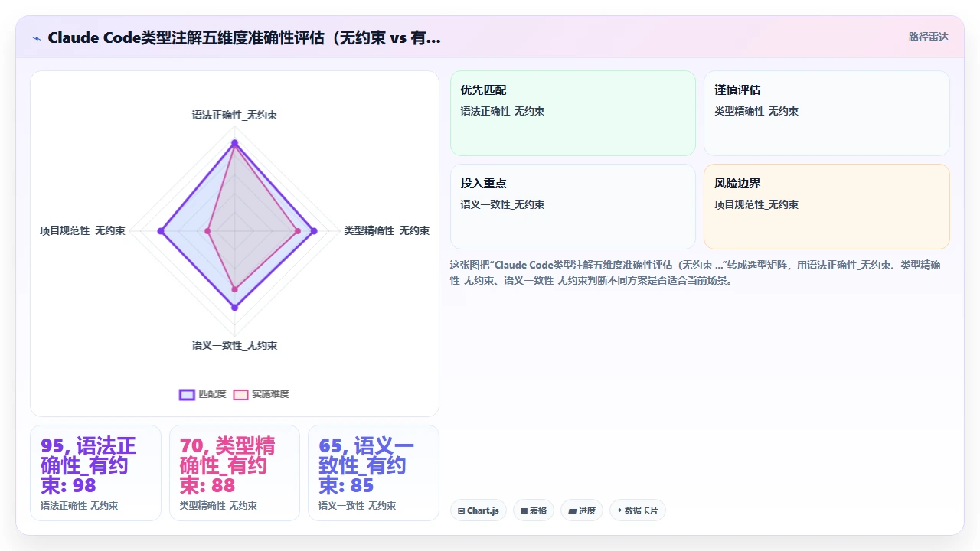Click the 类型精确性_无约束 radar axis label

(x=387, y=230)
